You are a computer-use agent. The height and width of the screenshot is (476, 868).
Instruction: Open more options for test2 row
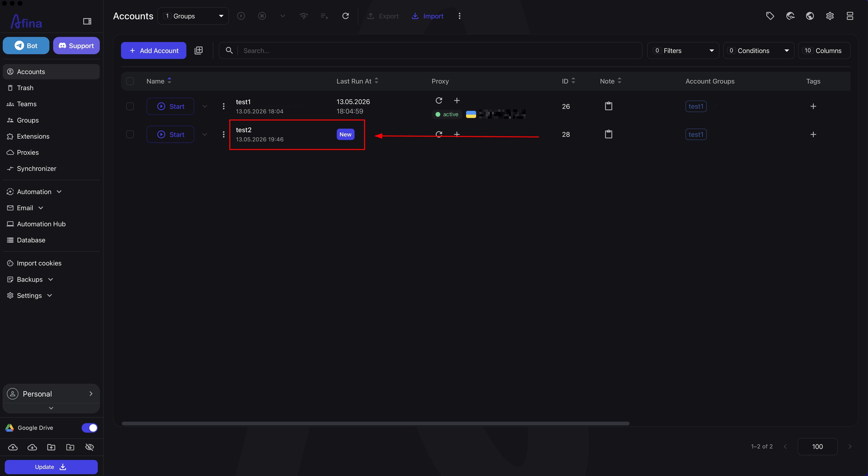(x=223, y=134)
